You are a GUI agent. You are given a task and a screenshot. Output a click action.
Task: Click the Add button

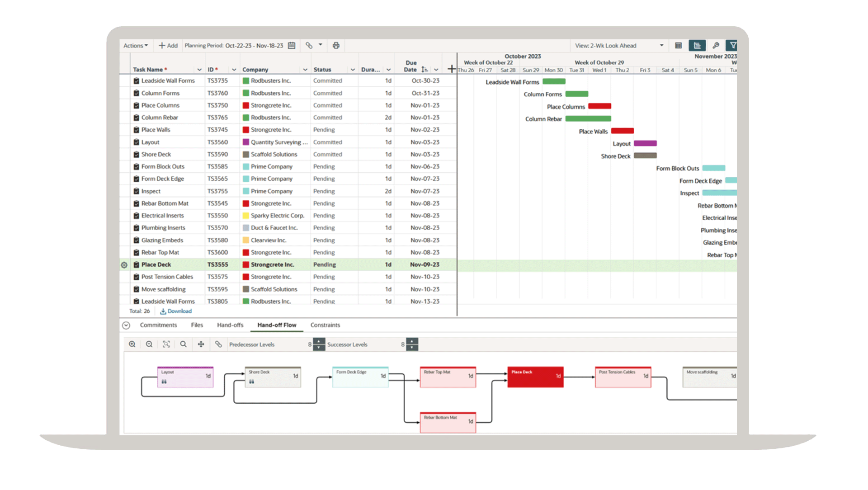(x=168, y=46)
